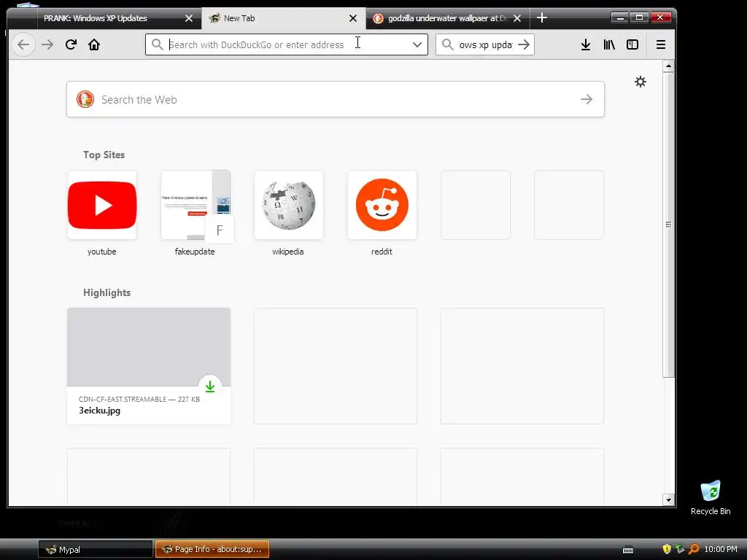Click the DuckDuckGo logo in search box
This screenshot has height=560, width=747.
click(x=85, y=99)
